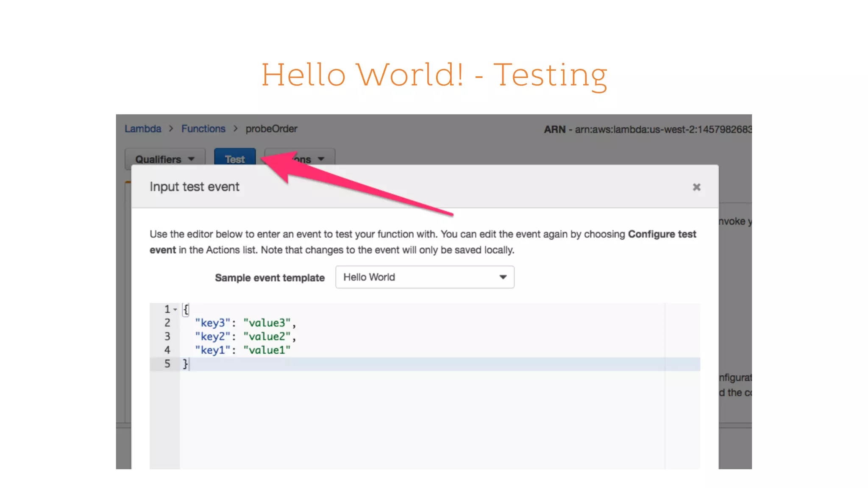Go to Functions breadcrumb link
The height and width of the screenshot is (488, 868).
tap(203, 129)
